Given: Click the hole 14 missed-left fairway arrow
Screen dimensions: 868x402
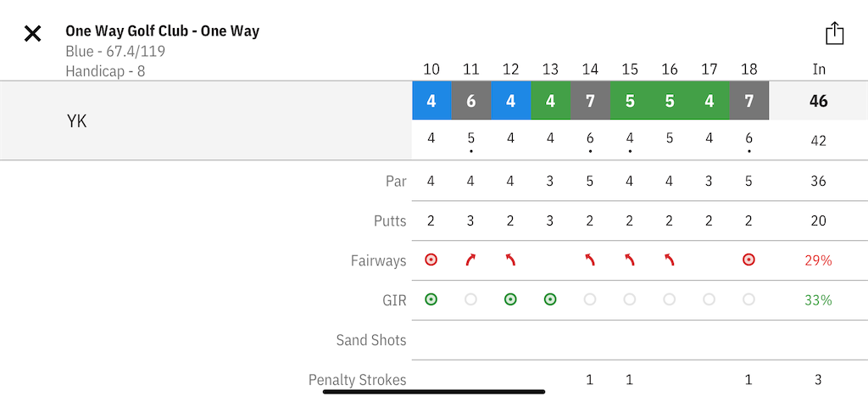Looking at the screenshot, I should pos(590,260).
